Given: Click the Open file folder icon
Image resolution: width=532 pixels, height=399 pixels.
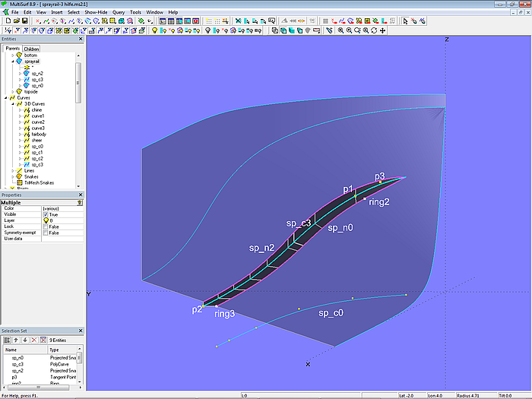Looking at the screenshot, I should tap(16, 21).
